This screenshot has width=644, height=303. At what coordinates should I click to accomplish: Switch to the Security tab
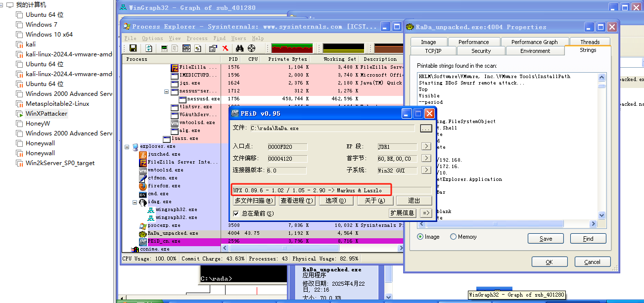[481, 51]
